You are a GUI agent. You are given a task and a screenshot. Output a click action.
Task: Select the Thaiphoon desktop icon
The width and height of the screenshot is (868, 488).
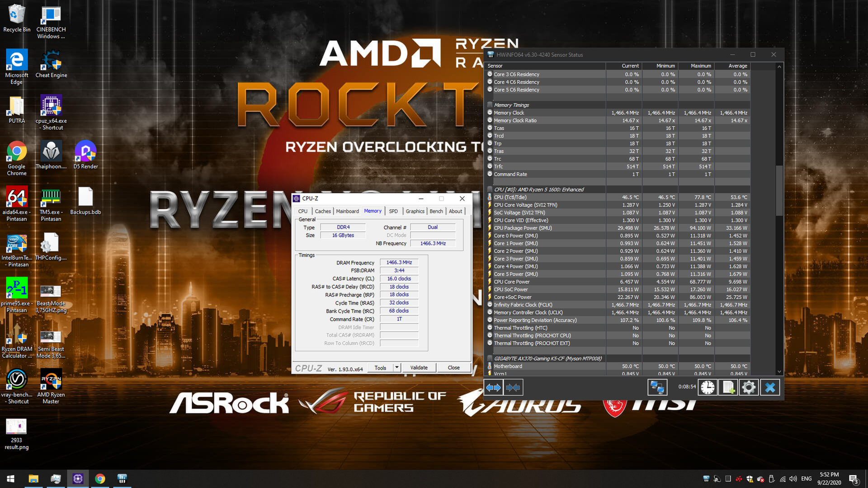[x=51, y=155]
